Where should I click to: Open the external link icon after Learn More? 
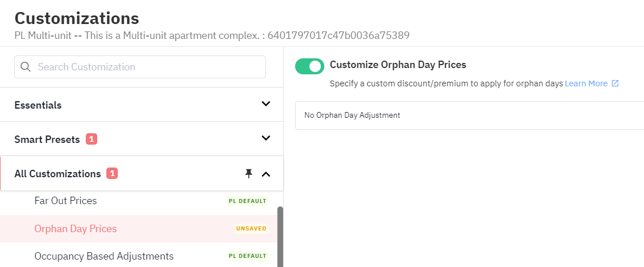(x=615, y=83)
